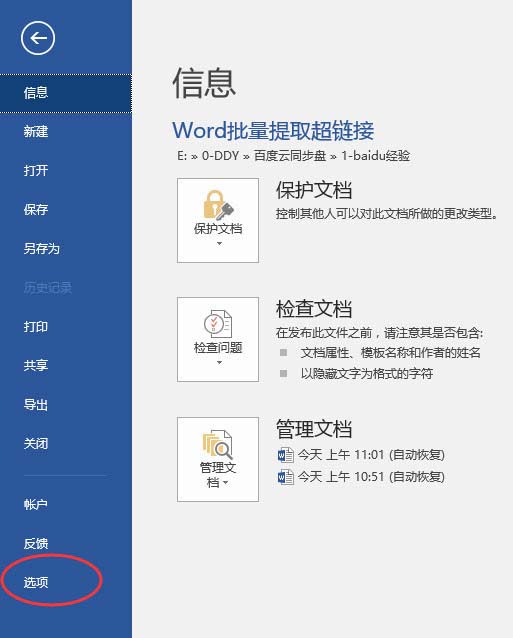This screenshot has height=638, width=513.
Task: Open the 新建 menu item
Action: [x=65, y=131]
